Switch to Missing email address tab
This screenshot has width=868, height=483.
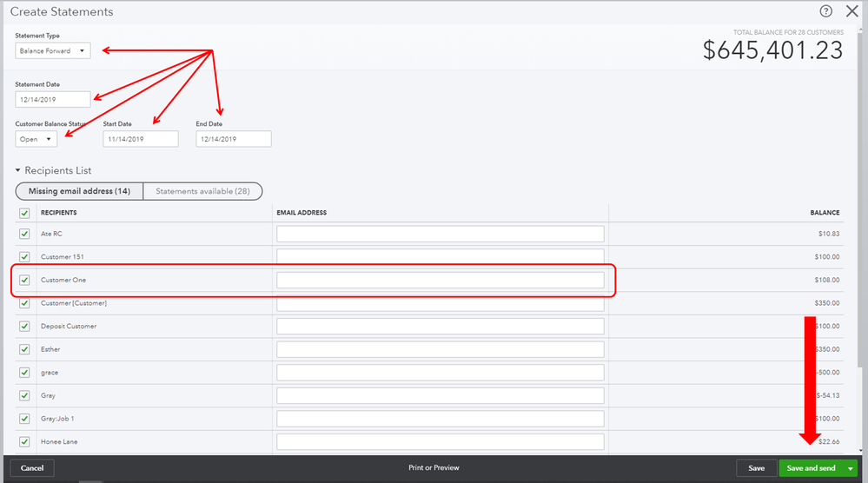pos(79,191)
